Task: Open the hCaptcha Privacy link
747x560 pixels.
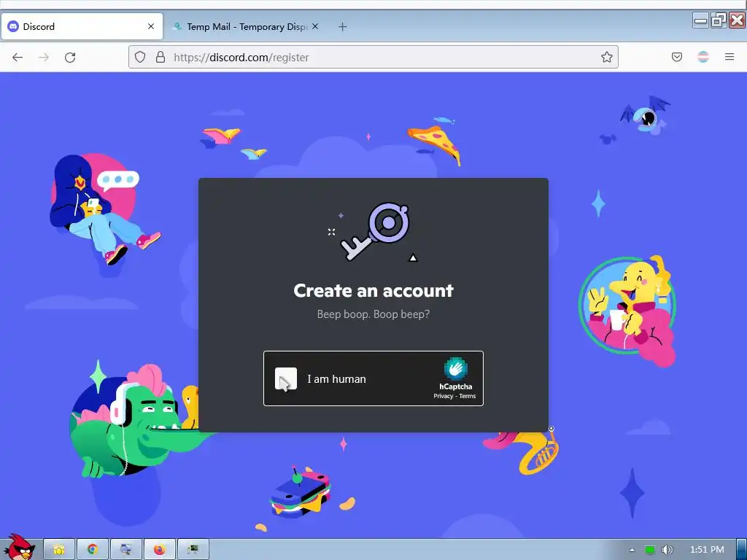Action: pos(443,396)
